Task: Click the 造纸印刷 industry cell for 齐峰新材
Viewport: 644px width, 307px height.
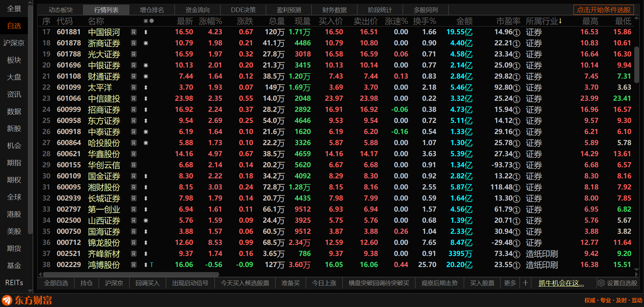Action: [542, 254]
